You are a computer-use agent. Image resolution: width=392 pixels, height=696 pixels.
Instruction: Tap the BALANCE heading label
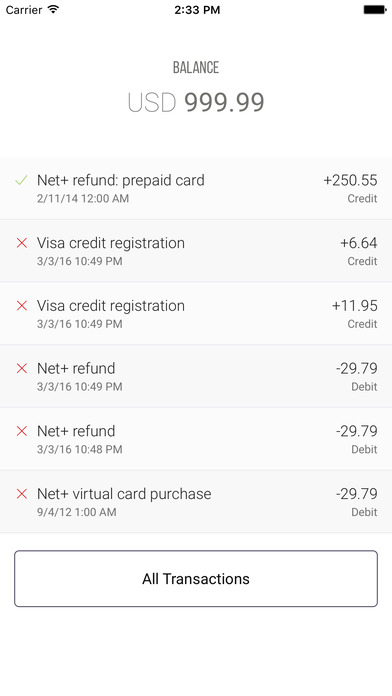coord(196,67)
